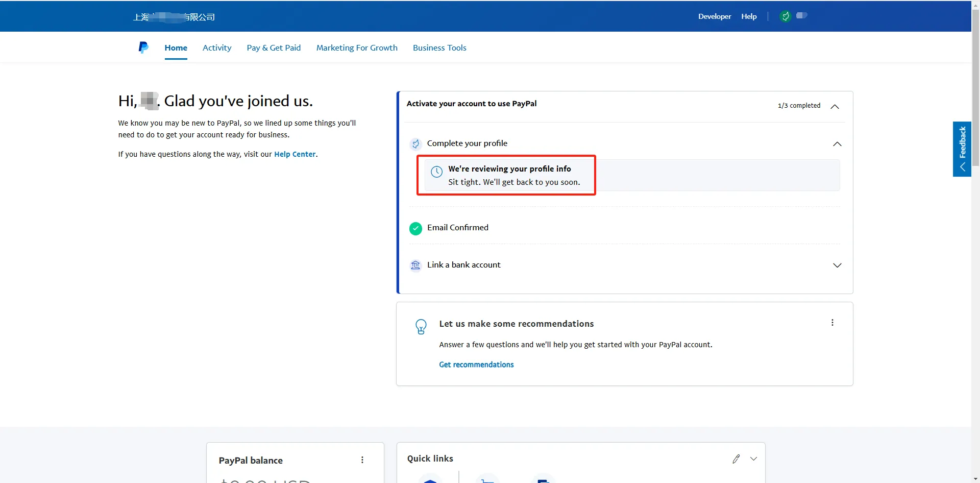
Task: Open the Business Tools menu
Action: pyautogui.click(x=439, y=48)
